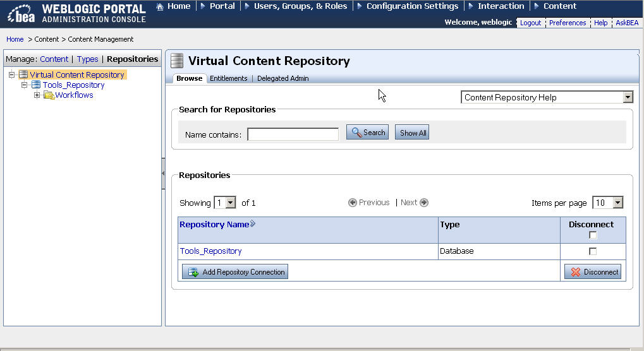
Task: Click the Logout link
Action: coord(530,23)
